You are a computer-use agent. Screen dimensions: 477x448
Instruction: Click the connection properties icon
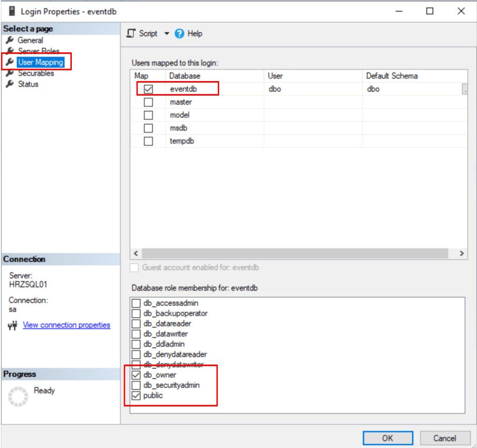[x=13, y=325]
